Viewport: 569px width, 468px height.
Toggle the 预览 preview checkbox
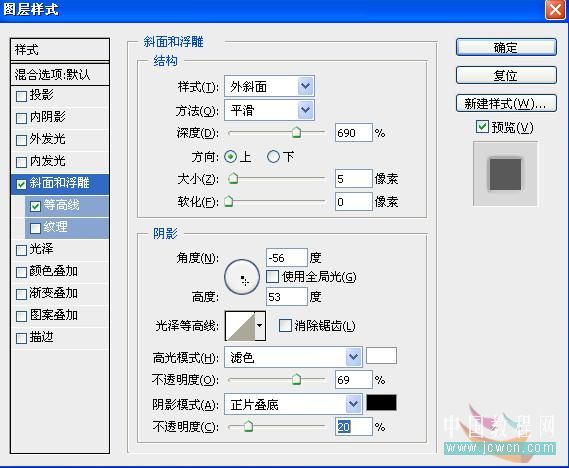[482, 127]
